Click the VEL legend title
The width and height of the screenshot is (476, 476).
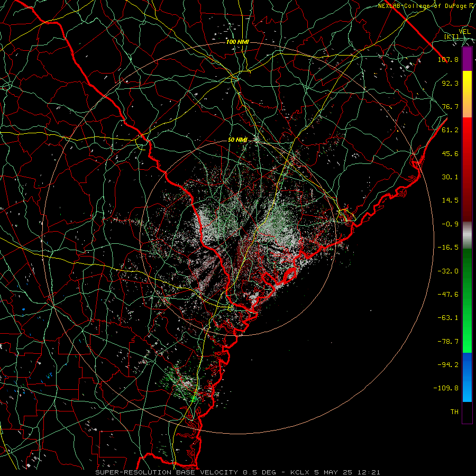pos(464,32)
